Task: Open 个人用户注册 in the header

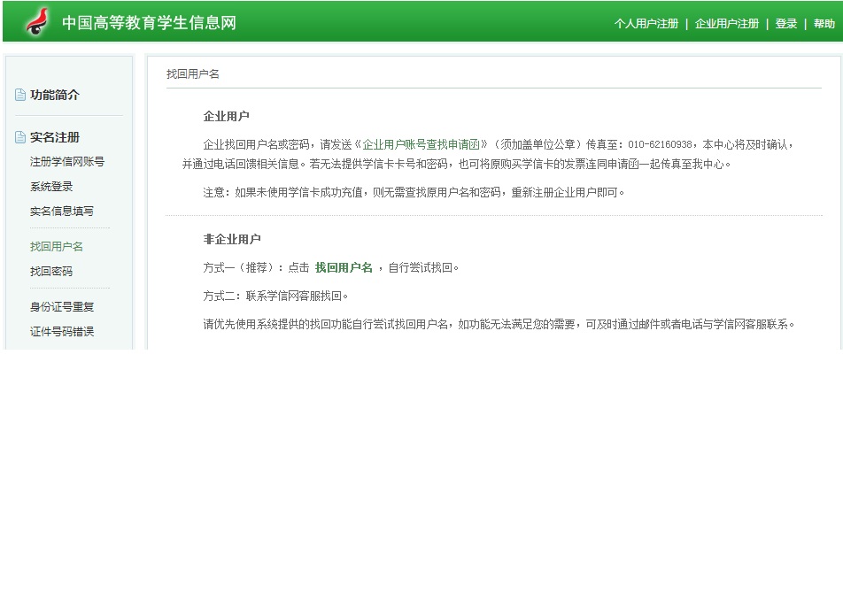Action: tap(646, 24)
